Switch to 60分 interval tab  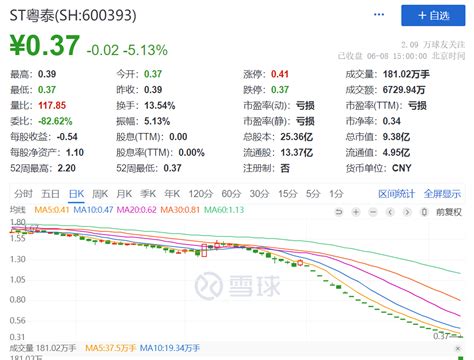(x=231, y=194)
